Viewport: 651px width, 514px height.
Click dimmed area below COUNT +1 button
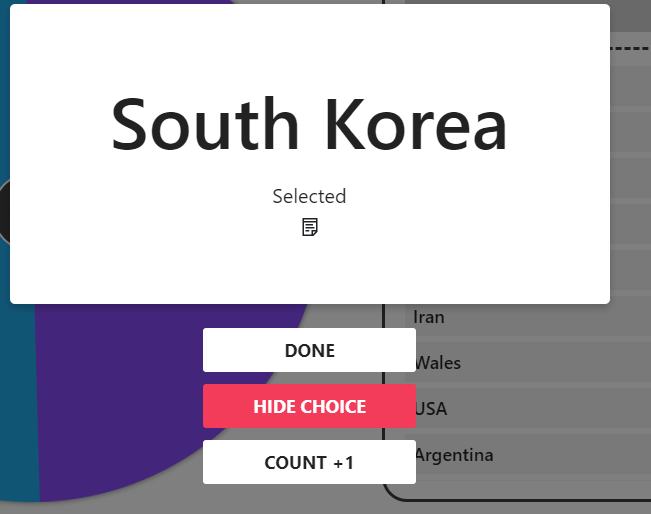pos(309,498)
